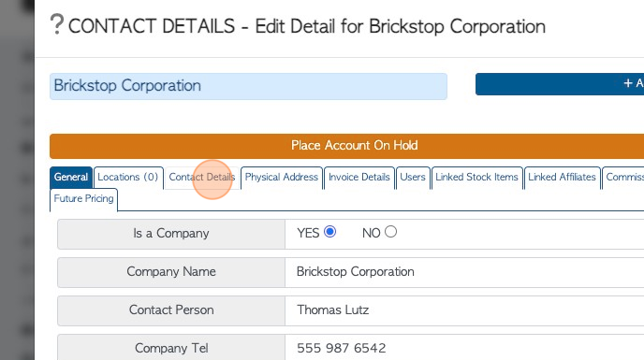Open the Future Pricing tab
This screenshot has height=360, width=644.
click(84, 199)
